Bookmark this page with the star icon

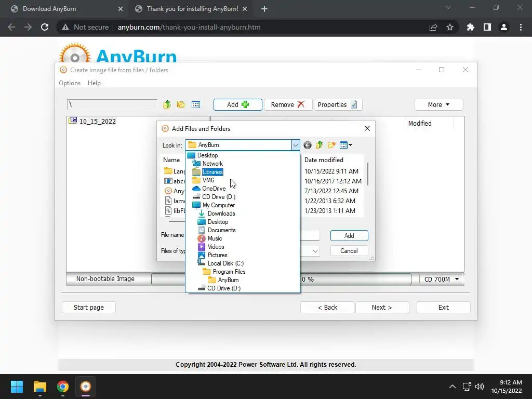point(450,27)
